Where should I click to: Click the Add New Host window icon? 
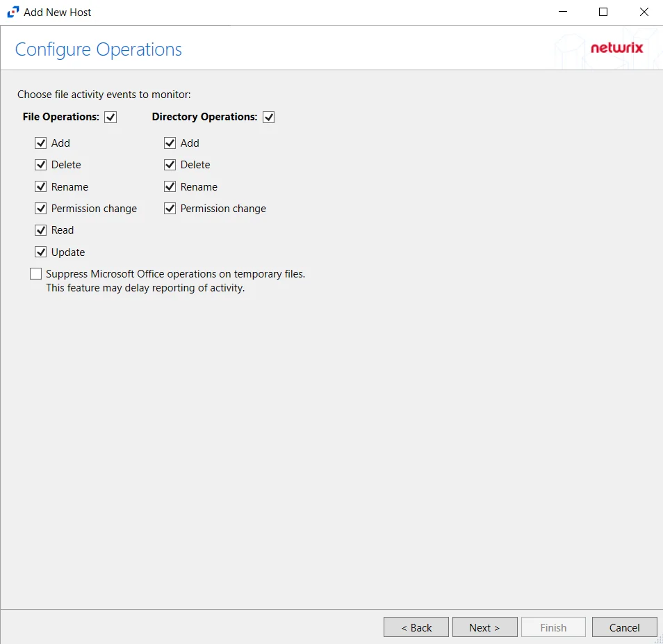[13, 12]
